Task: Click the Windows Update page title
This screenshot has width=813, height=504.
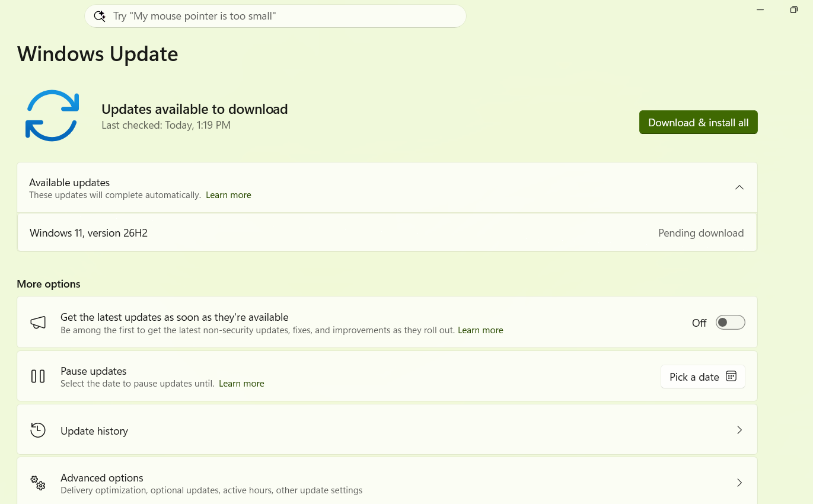Action: (x=98, y=54)
